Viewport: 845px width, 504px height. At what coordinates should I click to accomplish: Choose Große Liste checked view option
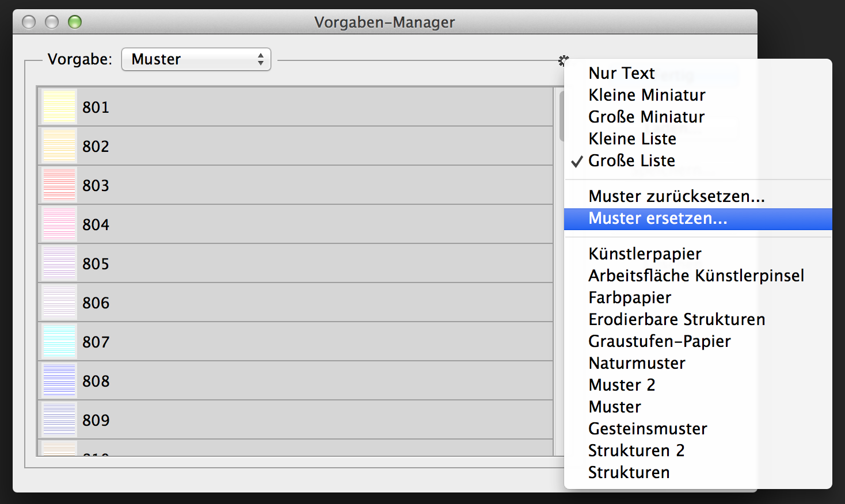pyautogui.click(x=631, y=161)
